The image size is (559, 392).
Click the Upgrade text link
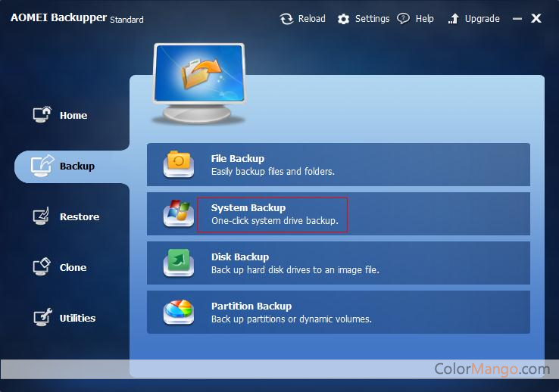pyautogui.click(x=482, y=19)
